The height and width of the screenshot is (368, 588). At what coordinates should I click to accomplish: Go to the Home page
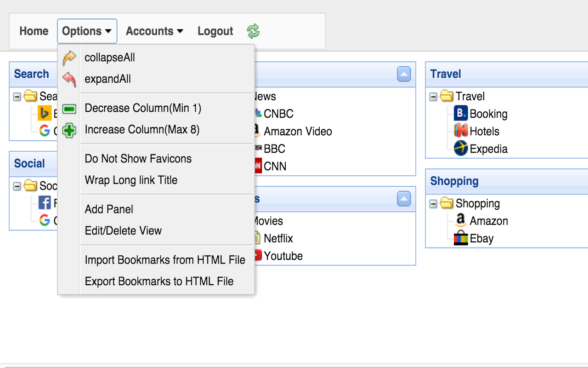point(34,31)
